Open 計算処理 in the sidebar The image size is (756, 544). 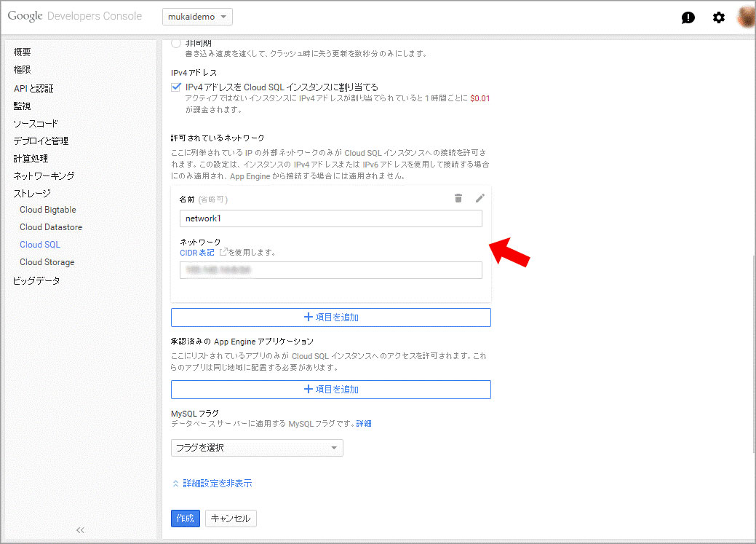[x=31, y=158]
